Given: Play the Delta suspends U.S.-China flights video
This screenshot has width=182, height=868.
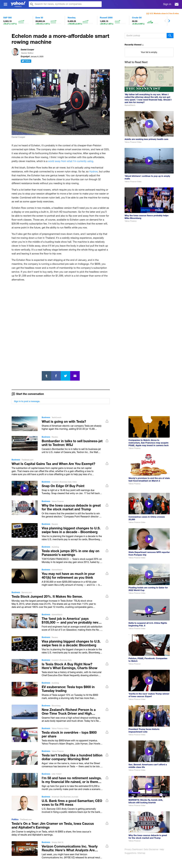Looking at the screenshot, I should coord(149,610).
